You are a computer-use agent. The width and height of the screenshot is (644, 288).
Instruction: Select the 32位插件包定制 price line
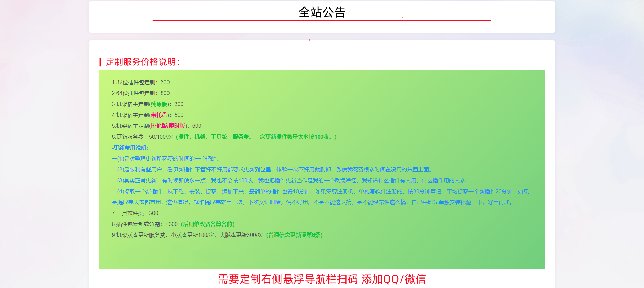coord(141,82)
